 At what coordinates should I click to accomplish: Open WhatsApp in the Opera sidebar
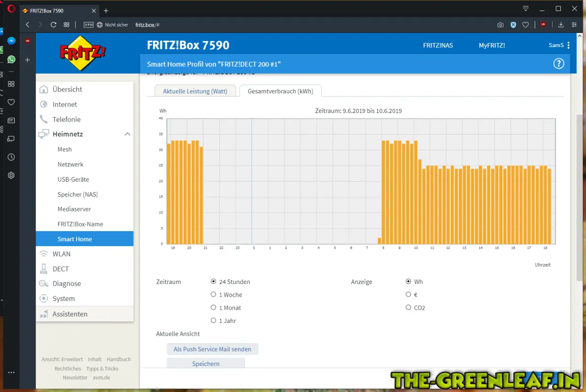11,59
